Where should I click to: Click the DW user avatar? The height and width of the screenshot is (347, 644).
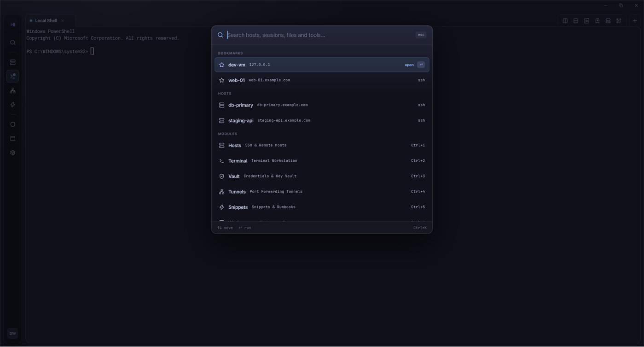(13, 334)
